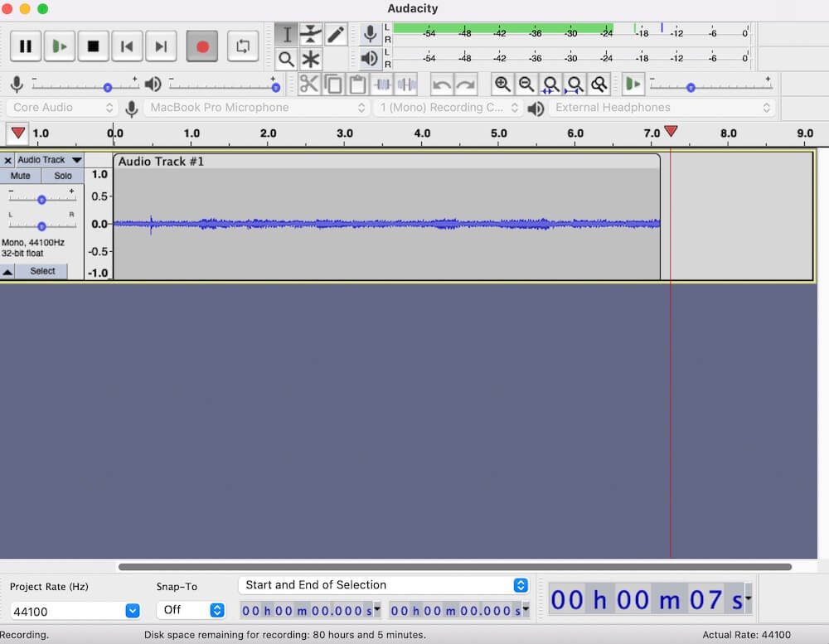Open the Audio Track name menu
The image size is (829, 644).
pos(49,160)
